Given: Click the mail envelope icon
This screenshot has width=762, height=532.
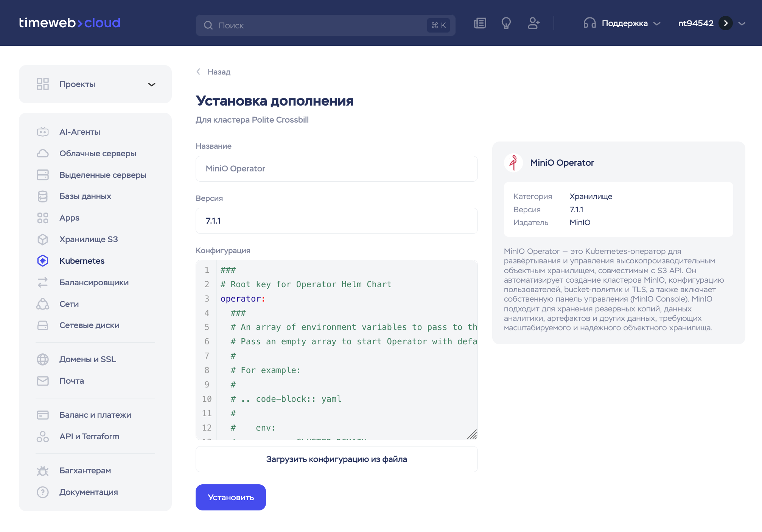Looking at the screenshot, I should point(43,381).
